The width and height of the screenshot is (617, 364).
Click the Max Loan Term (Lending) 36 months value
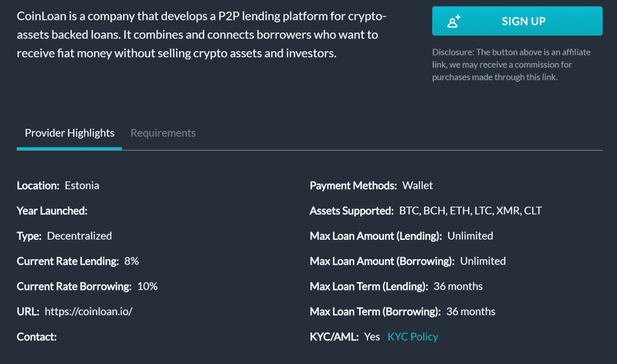coord(458,286)
